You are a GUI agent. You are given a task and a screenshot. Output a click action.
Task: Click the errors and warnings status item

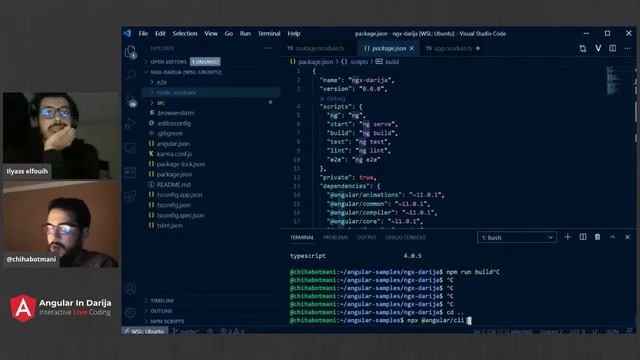(232, 331)
